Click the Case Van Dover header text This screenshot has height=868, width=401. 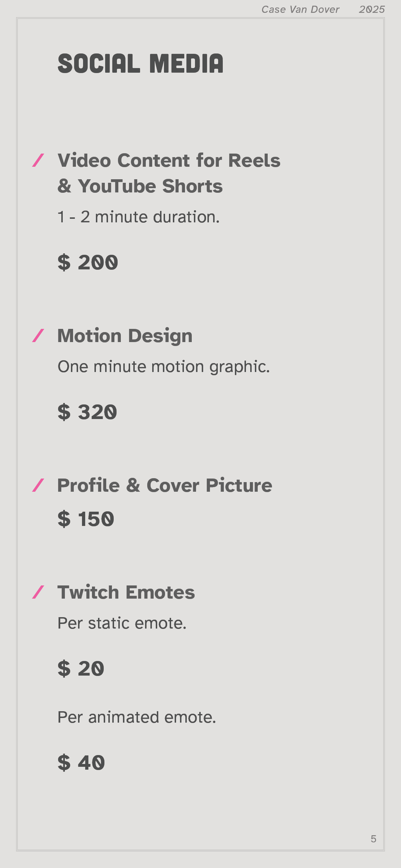[x=300, y=10]
